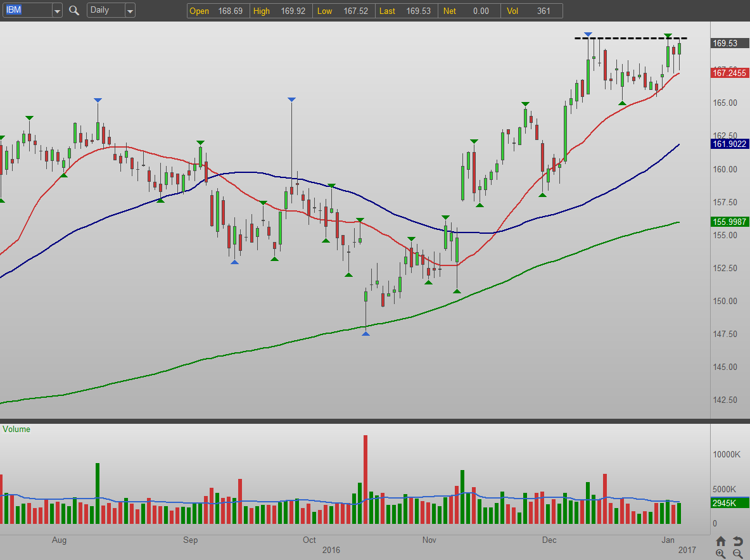Click blue triangle marker at December high
The height and width of the screenshot is (560, 750).
588,34
